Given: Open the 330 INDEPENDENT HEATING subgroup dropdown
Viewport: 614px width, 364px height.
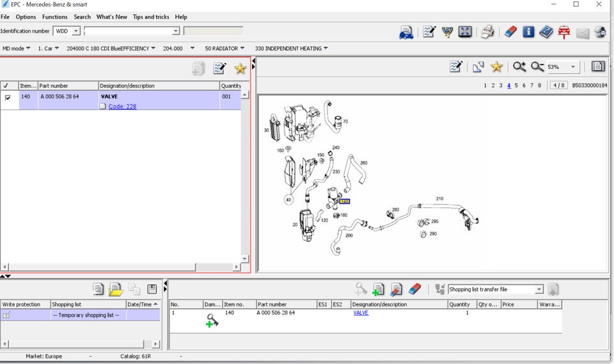Looking at the screenshot, I should point(292,48).
